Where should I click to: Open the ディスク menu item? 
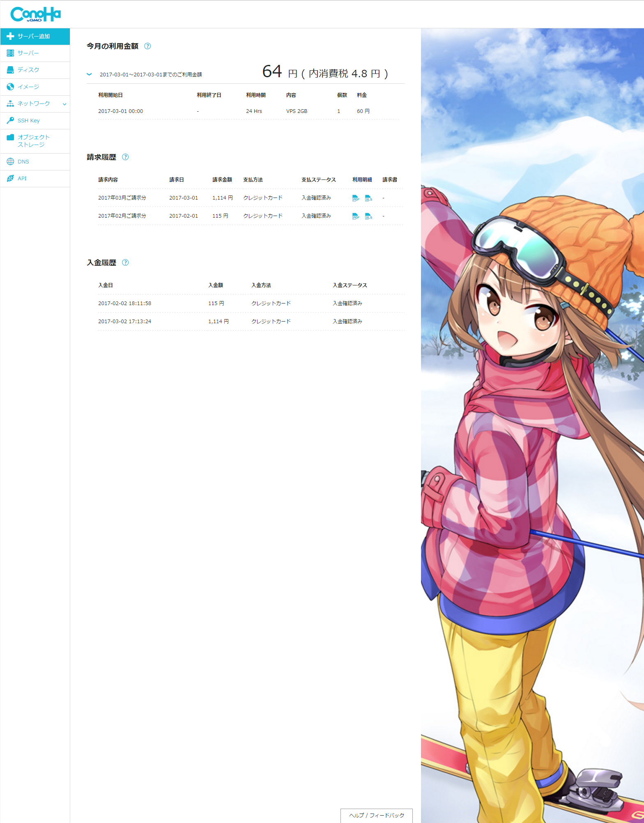(x=28, y=70)
